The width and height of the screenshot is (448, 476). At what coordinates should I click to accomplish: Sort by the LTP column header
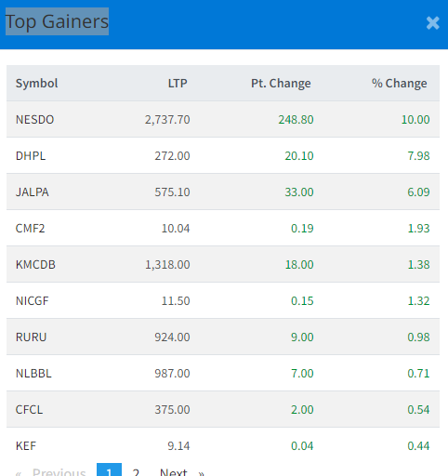[x=178, y=84]
